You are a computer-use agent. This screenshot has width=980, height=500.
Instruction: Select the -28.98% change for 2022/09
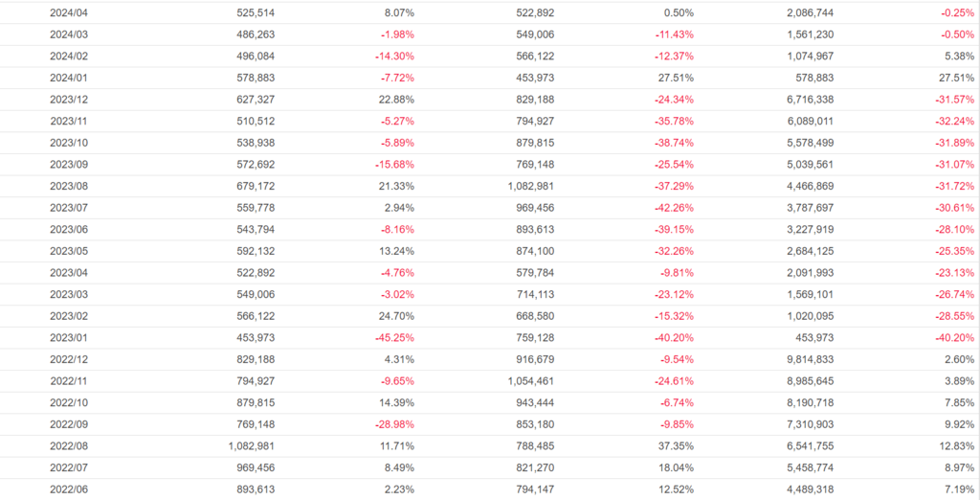click(396, 425)
